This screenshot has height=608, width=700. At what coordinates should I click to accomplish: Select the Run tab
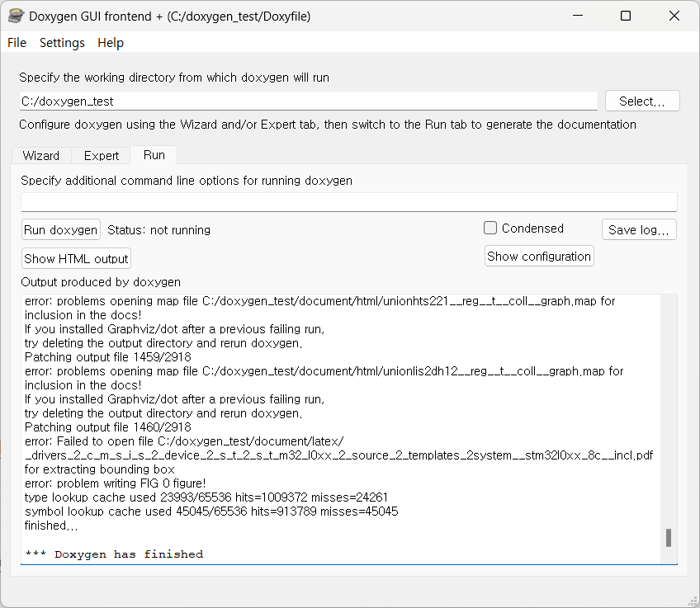[x=154, y=155]
